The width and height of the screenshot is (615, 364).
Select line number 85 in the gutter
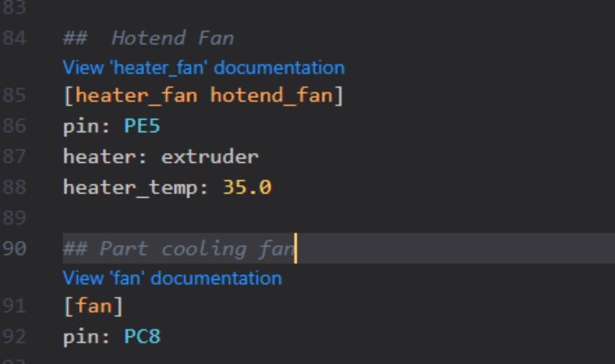coord(14,96)
